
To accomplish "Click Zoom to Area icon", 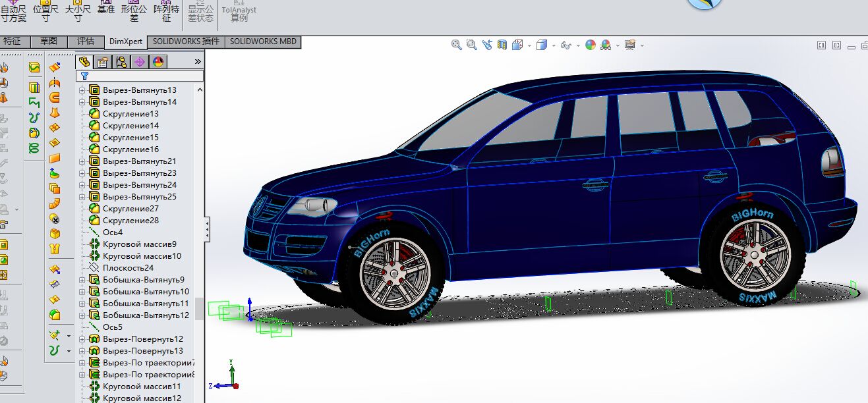I will 472,45.
